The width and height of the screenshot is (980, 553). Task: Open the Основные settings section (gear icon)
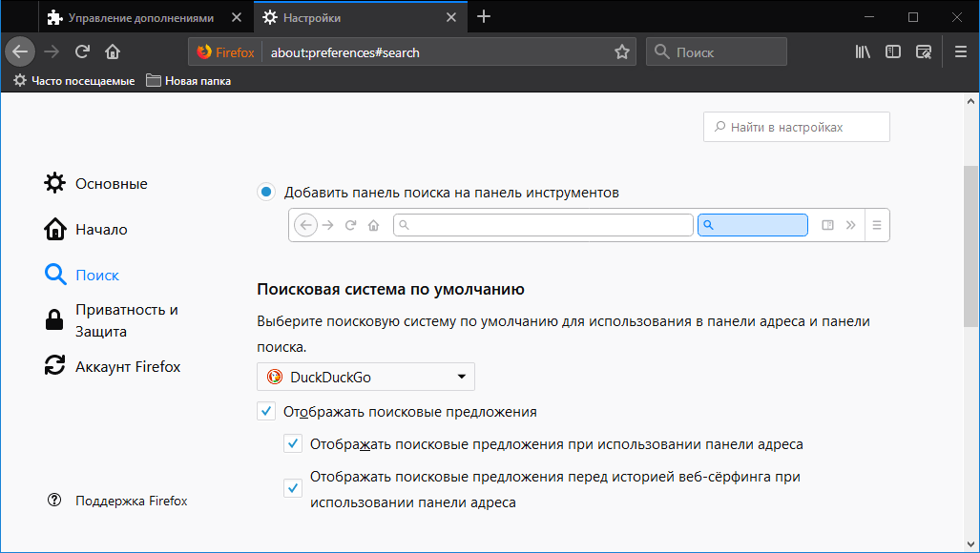(x=55, y=183)
